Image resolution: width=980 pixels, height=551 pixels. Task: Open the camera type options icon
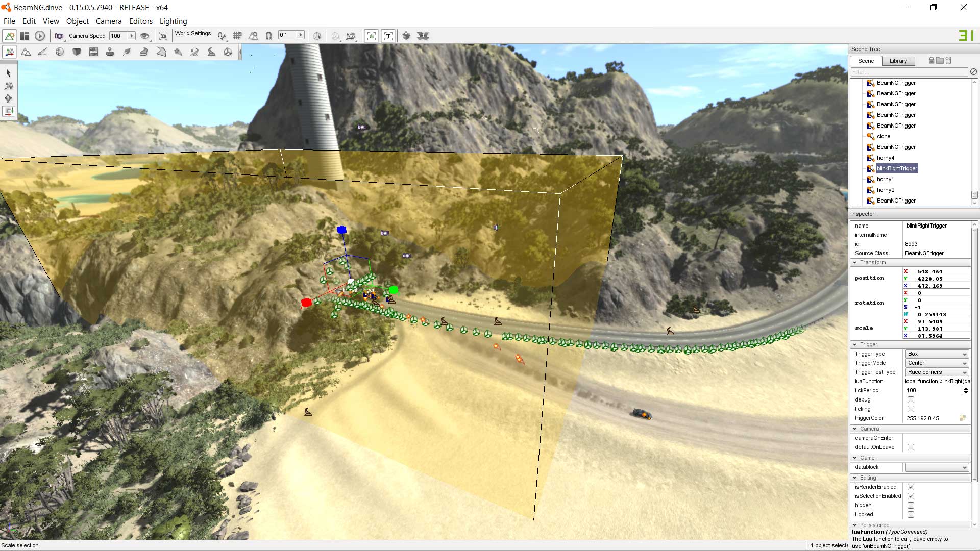point(59,36)
